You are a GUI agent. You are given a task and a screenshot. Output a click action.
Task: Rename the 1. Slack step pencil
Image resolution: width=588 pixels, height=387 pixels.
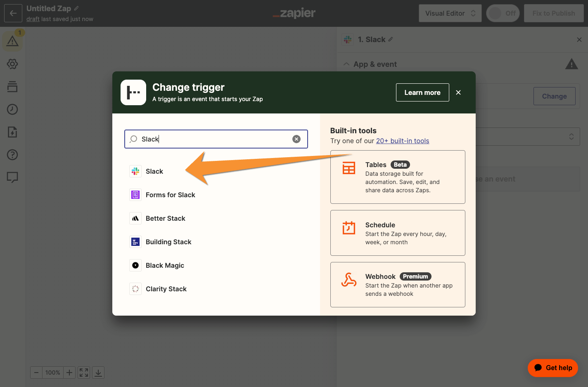pyautogui.click(x=391, y=39)
